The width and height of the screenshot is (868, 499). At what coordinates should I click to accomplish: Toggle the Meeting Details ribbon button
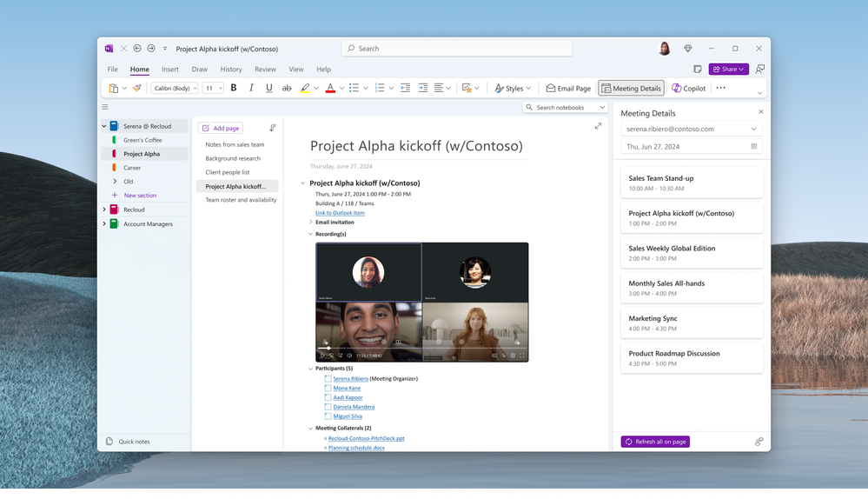point(631,88)
